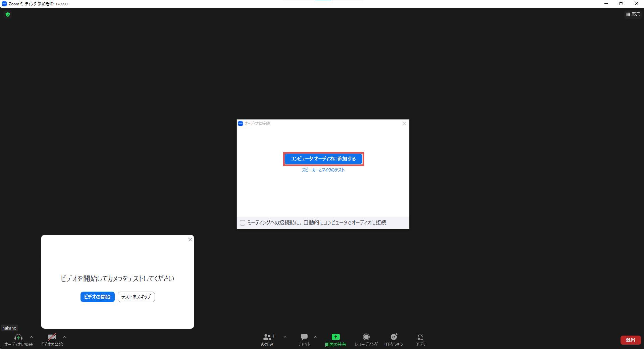
Task: Click the Zoom icon in audio dialog title
Action: tap(240, 123)
